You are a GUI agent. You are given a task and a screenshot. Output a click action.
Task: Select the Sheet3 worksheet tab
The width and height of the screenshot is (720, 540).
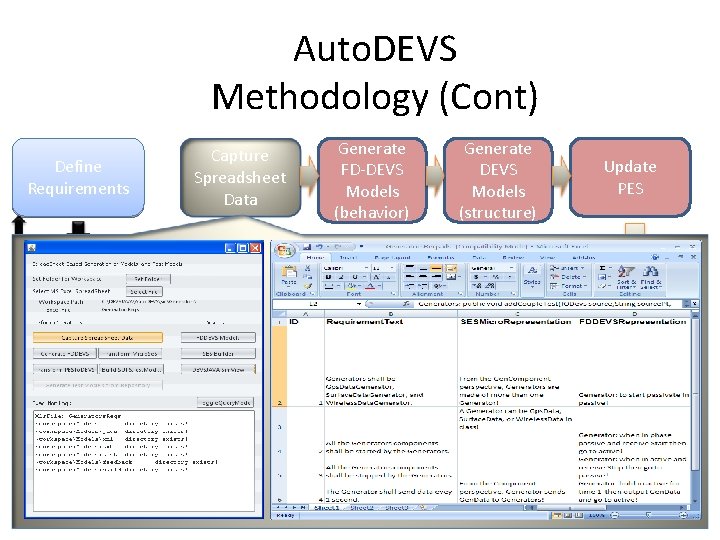pos(397,508)
